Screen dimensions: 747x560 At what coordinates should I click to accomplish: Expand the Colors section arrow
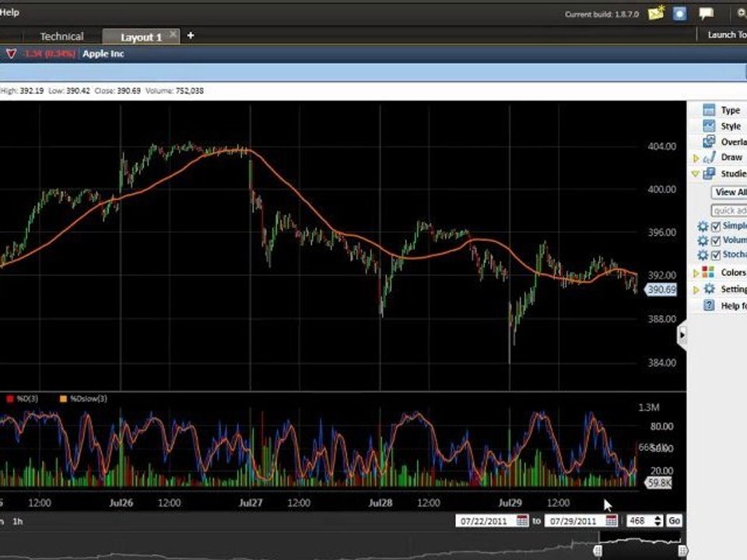pyautogui.click(x=696, y=273)
